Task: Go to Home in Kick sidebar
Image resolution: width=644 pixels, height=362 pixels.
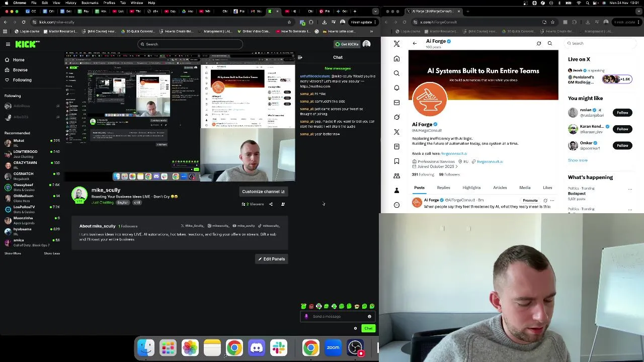Action: click(x=19, y=60)
